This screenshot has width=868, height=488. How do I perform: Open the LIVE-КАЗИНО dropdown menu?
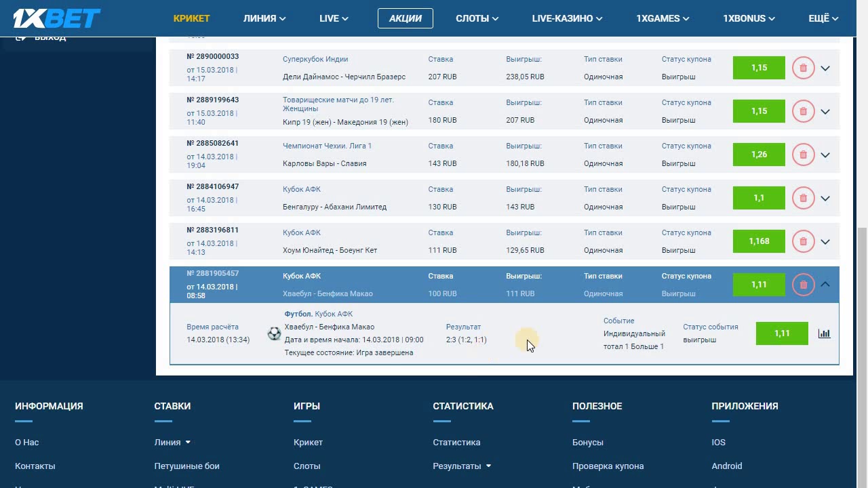pos(568,18)
